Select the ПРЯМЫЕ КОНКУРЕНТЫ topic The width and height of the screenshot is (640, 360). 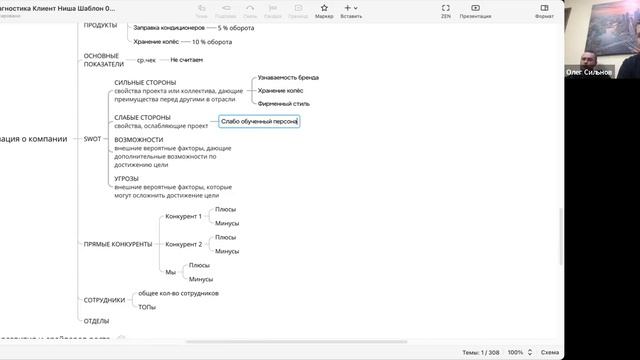point(118,244)
